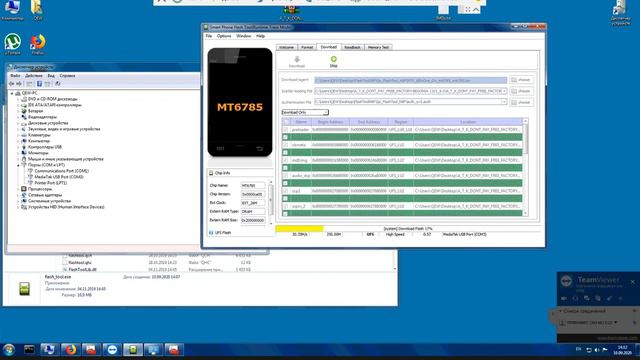Click the TeamViewer panel logo
The height and width of the screenshot is (360, 640).
[x=566, y=281]
